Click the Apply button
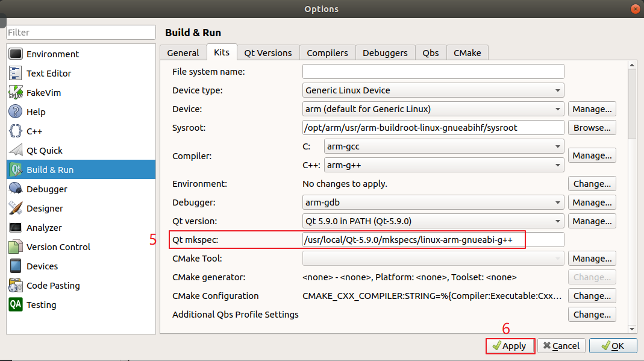The width and height of the screenshot is (644, 361). coord(510,346)
